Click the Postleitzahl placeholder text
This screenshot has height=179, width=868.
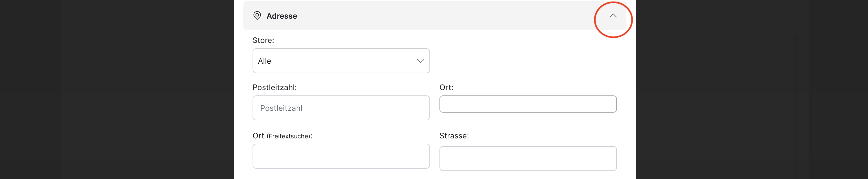coord(281,108)
